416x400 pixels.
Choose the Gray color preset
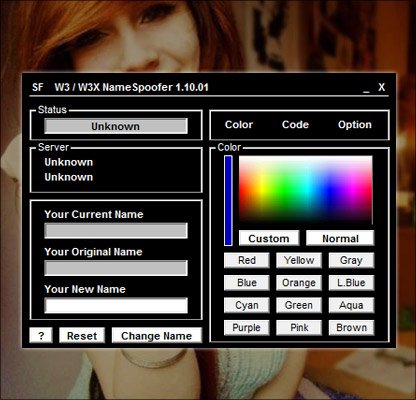point(351,260)
